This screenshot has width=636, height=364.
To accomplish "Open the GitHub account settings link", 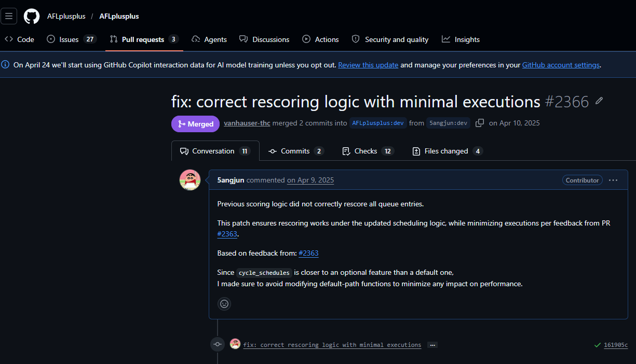I will [x=561, y=65].
